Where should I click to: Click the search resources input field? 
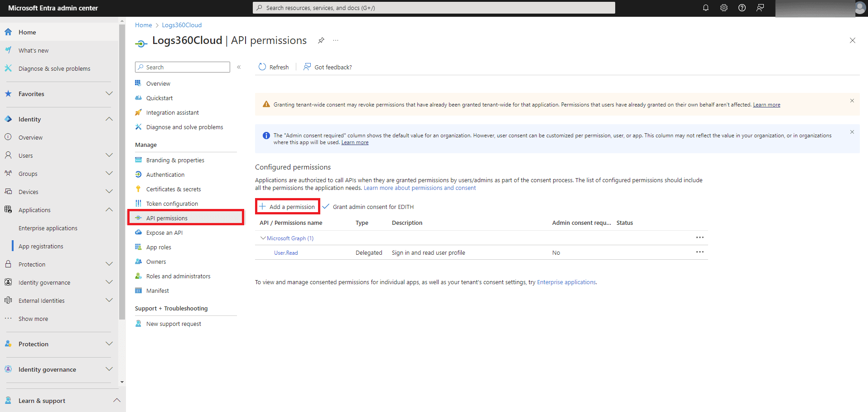(433, 8)
